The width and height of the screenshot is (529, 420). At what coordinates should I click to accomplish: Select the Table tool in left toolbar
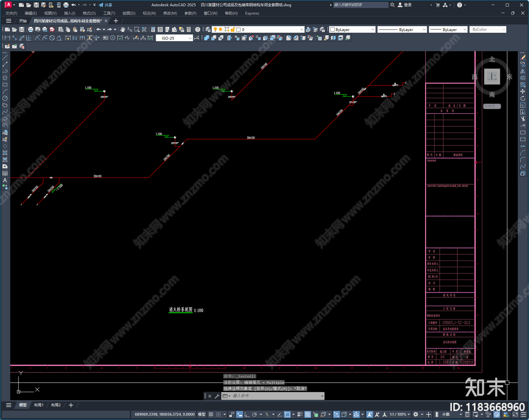pos(5,173)
